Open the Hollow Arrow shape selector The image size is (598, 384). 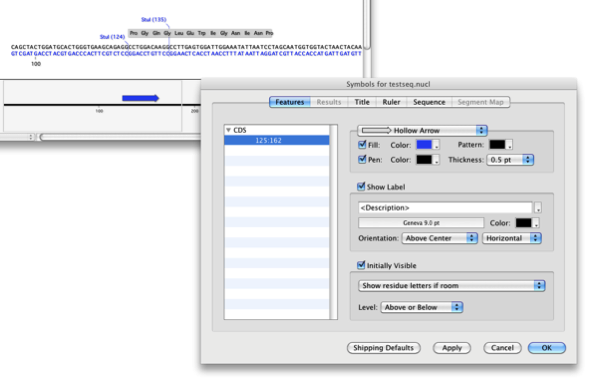(x=423, y=130)
